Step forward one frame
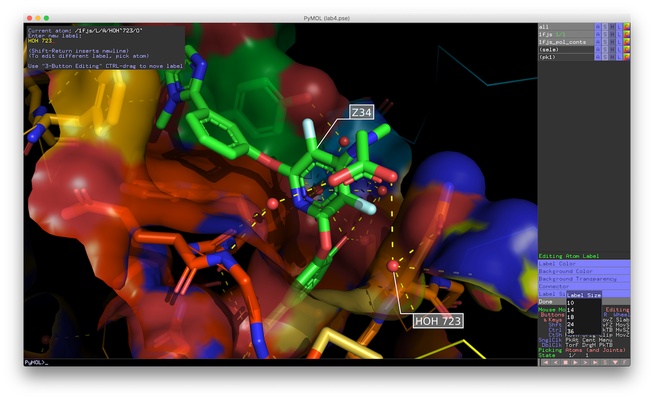Viewport: 654px width, 400px height. 585,362
